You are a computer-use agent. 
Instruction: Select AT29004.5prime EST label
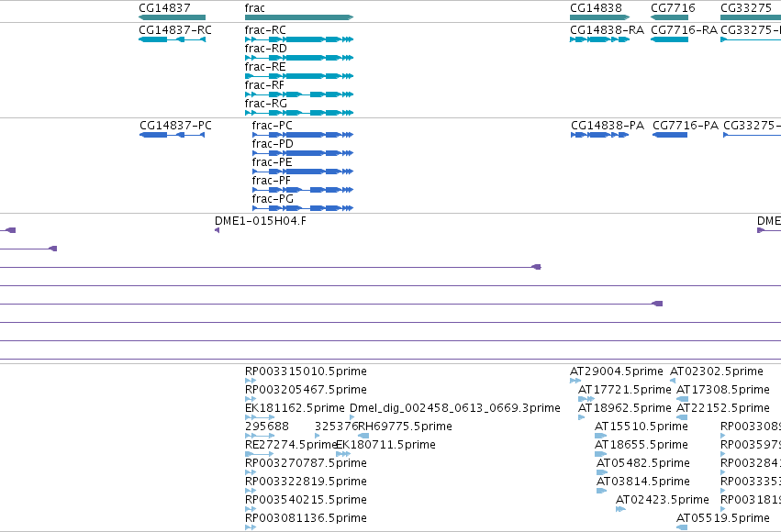[617, 371]
